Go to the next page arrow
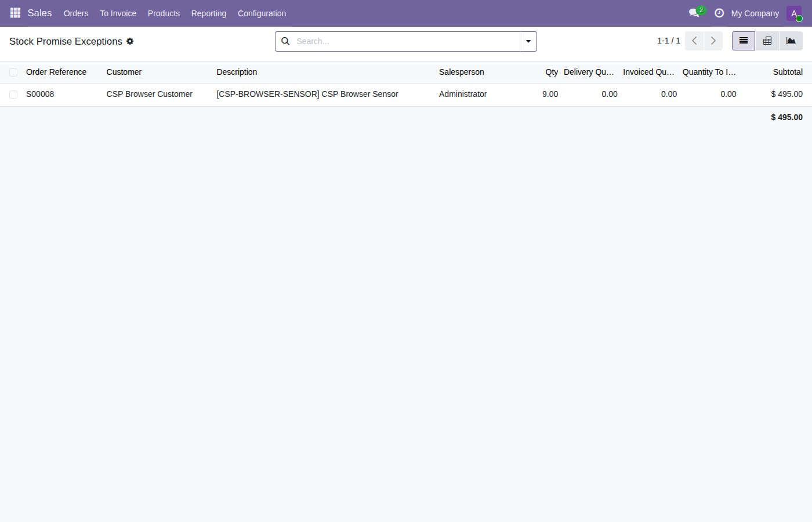This screenshot has width=812, height=522. (x=713, y=41)
